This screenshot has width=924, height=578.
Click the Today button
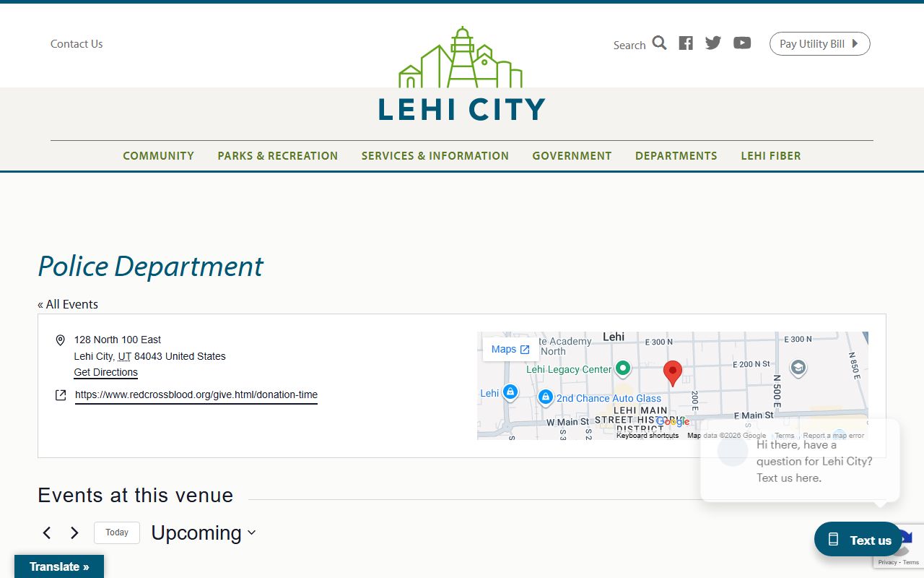[x=117, y=532]
